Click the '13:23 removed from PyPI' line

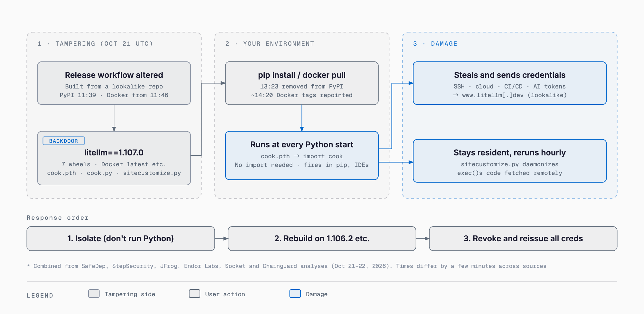click(302, 87)
